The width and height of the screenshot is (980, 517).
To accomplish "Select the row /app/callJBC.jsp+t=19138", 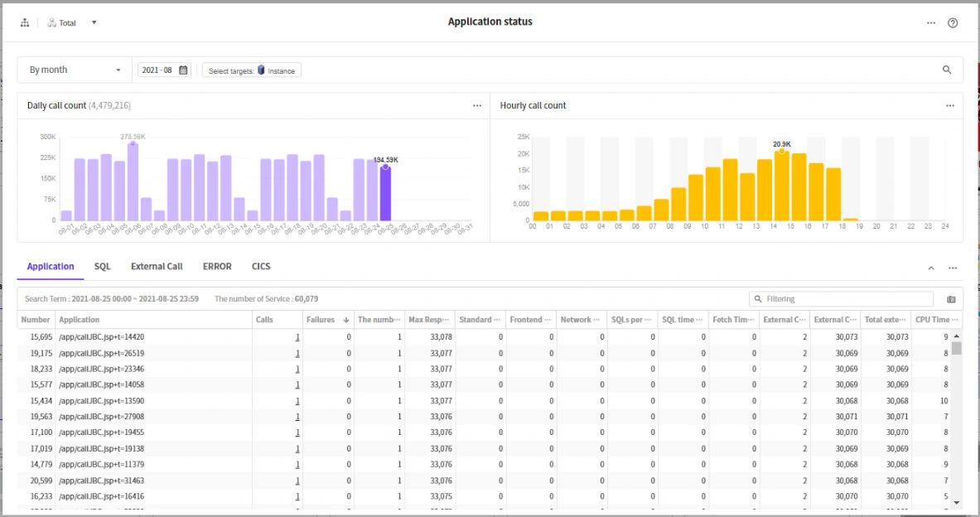I will (485, 449).
